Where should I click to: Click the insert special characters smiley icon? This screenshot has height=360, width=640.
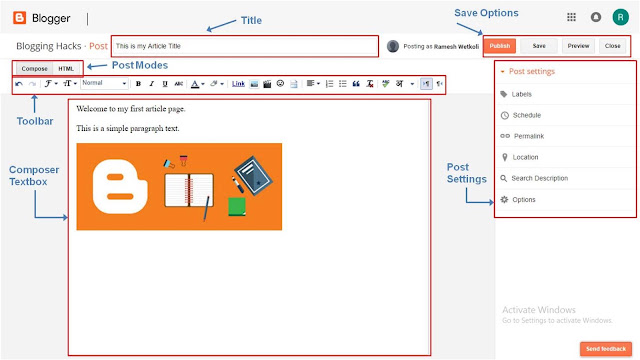tap(280, 84)
